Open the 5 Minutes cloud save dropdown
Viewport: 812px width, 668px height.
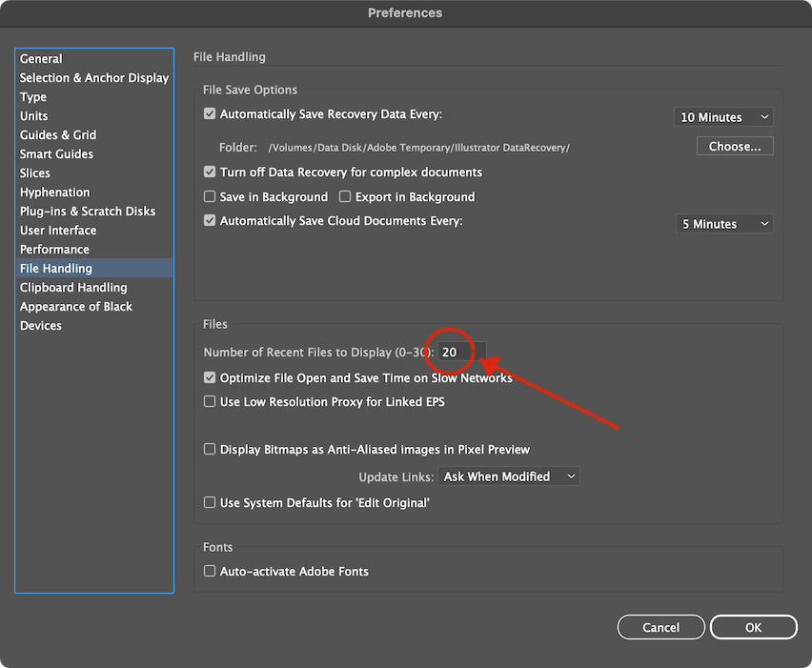(724, 223)
